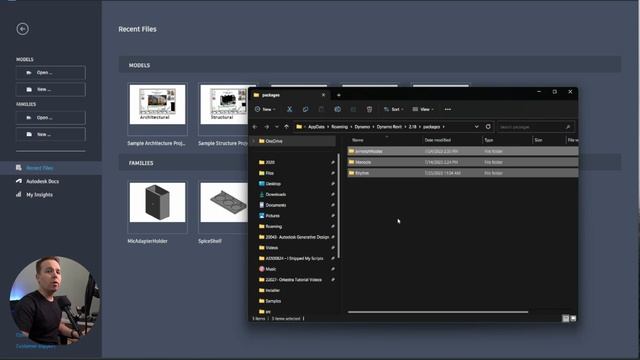
Task: Unpin the Desktop quick access item
Action: coord(333,184)
